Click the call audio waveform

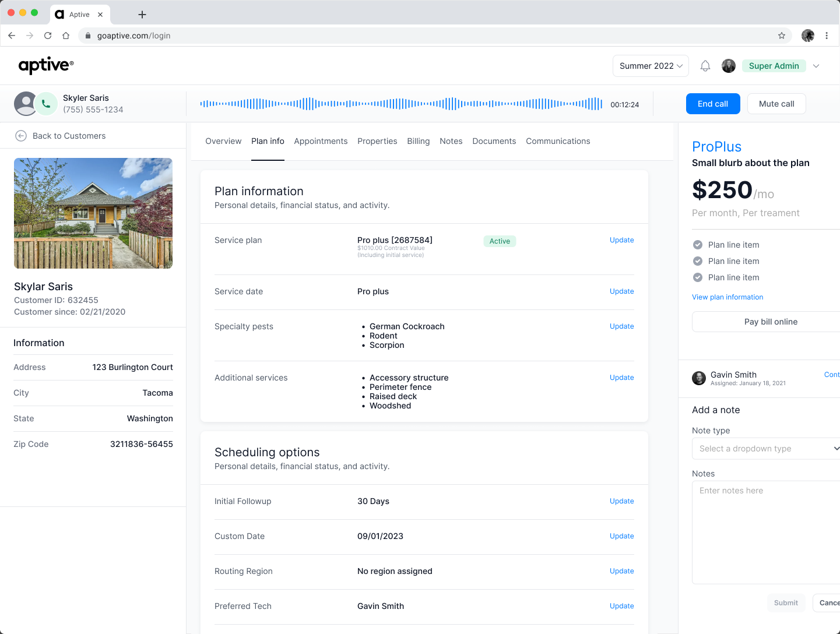click(401, 104)
